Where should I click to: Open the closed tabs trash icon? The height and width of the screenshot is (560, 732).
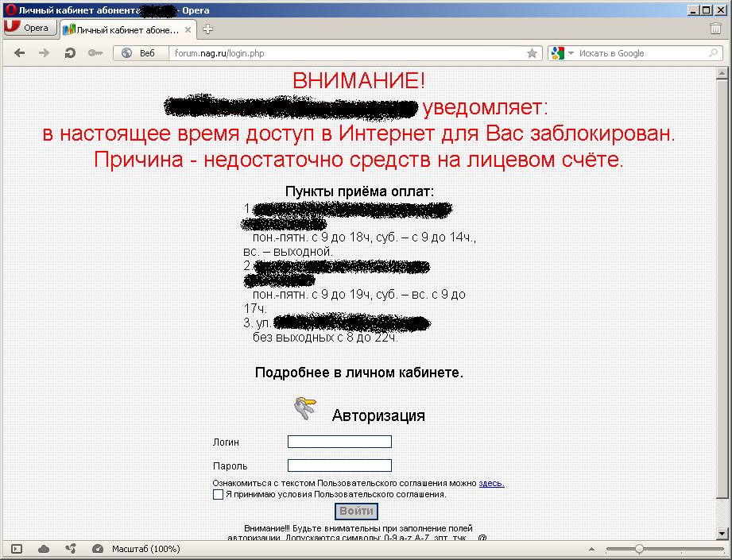tap(715, 29)
